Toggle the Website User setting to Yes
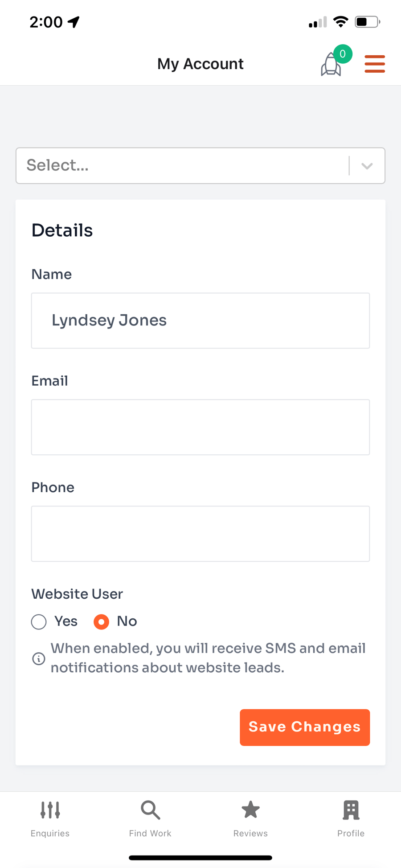 tap(39, 621)
